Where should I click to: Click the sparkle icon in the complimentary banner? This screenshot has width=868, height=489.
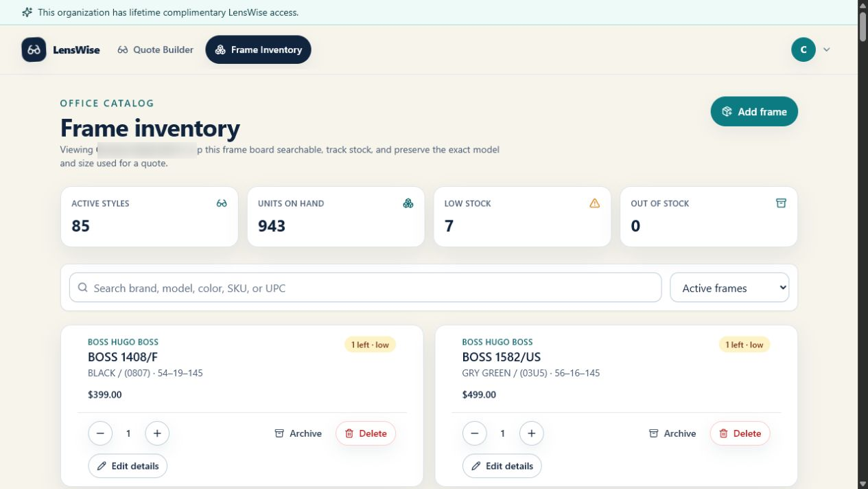point(27,12)
